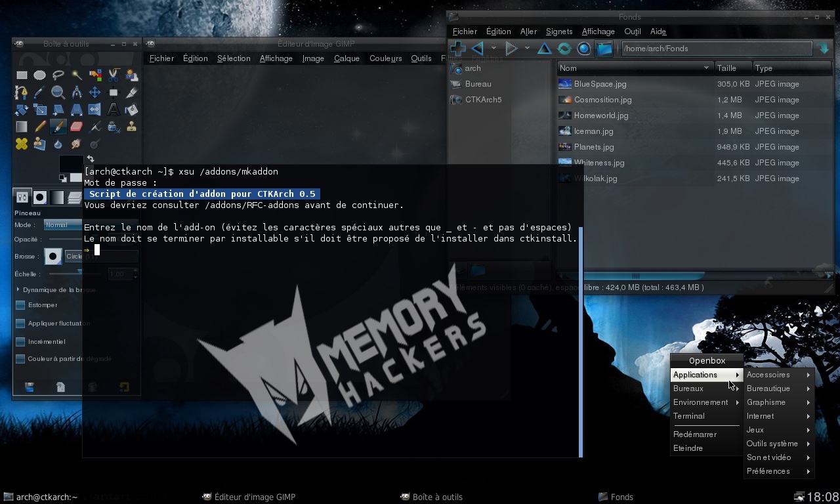This screenshot has width=840, height=504.
Task: Open the brush Mode dropdown (Normal)
Action: [x=62, y=224]
